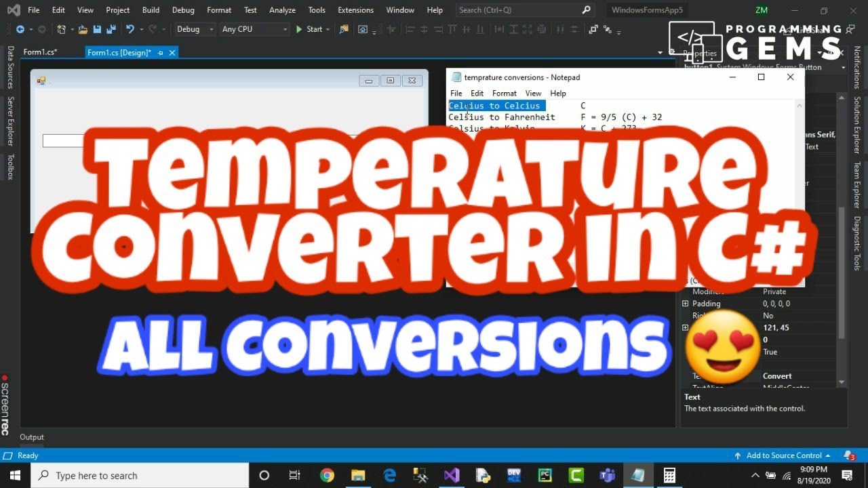Open Cortana from the taskbar
868x488 pixels.
pyautogui.click(x=264, y=475)
